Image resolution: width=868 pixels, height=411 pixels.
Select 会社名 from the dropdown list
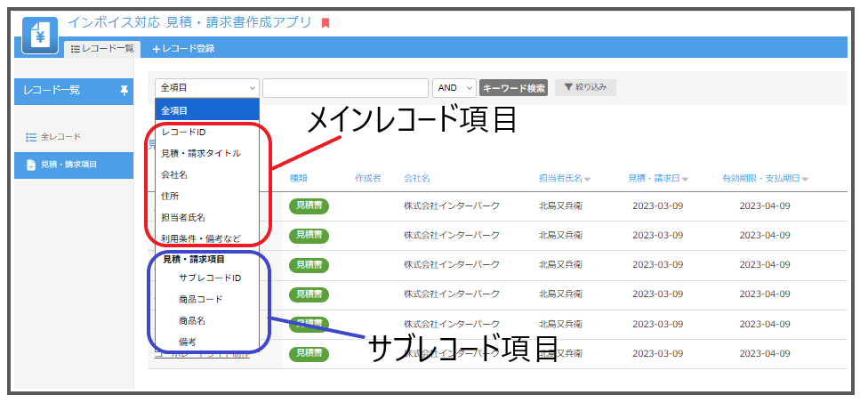point(174,174)
